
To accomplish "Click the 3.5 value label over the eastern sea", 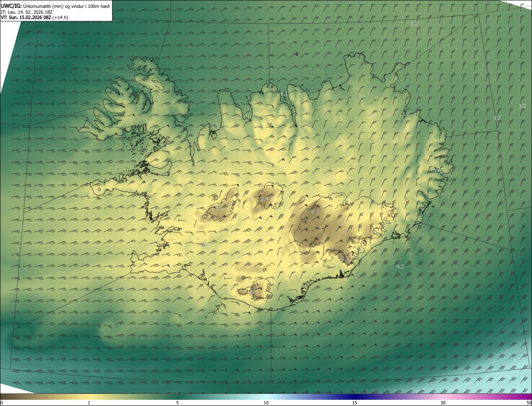I will pos(522,106).
